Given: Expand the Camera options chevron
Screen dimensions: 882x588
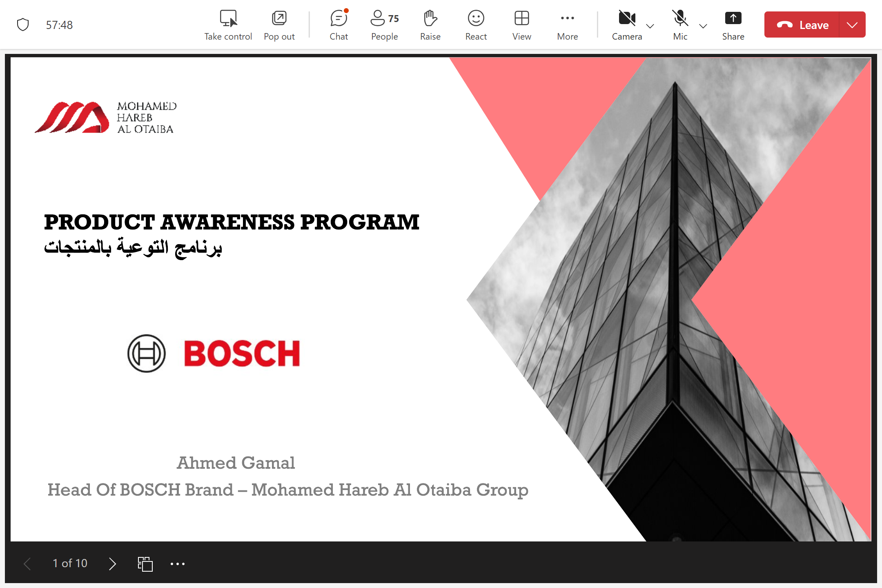Looking at the screenshot, I should [650, 26].
